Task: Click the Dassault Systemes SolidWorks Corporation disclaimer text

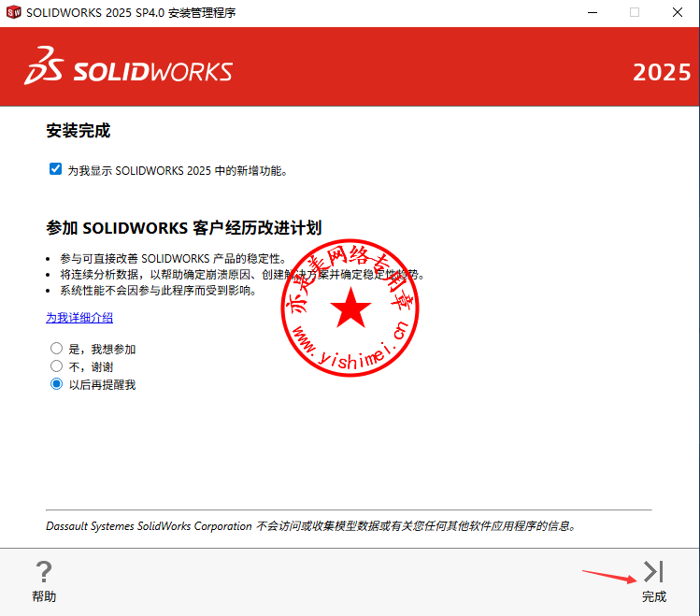Action: [x=310, y=526]
